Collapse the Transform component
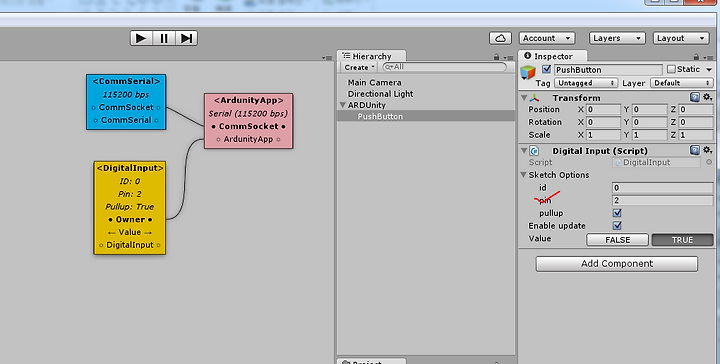This screenshot has height=364, width=720. (524, 98)
